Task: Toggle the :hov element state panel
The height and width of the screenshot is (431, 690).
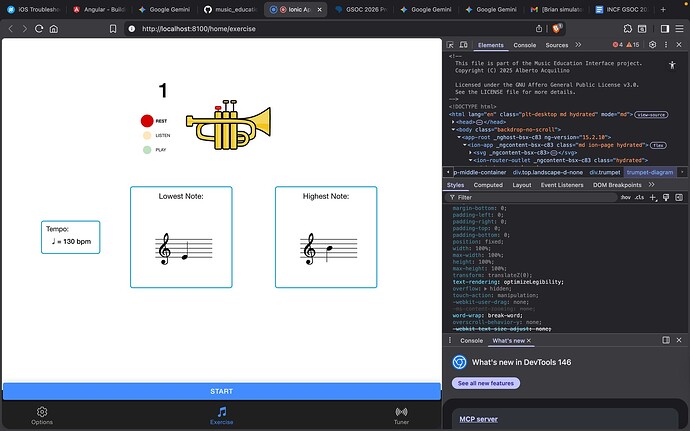Action: 625,197
